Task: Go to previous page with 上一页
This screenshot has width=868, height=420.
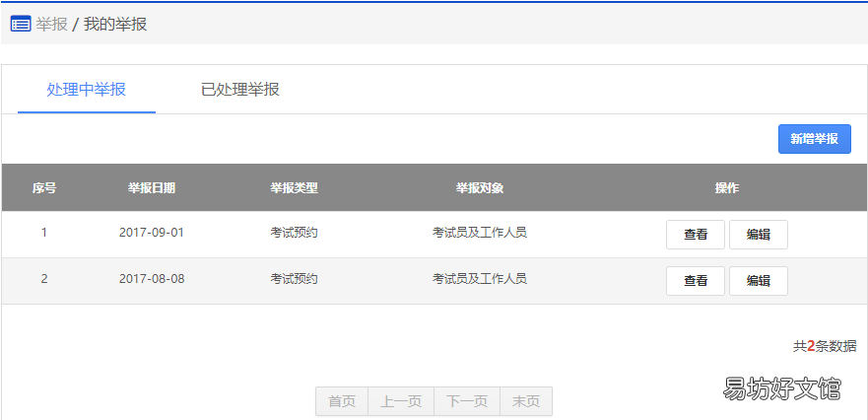Action: [x=401, y=401]
